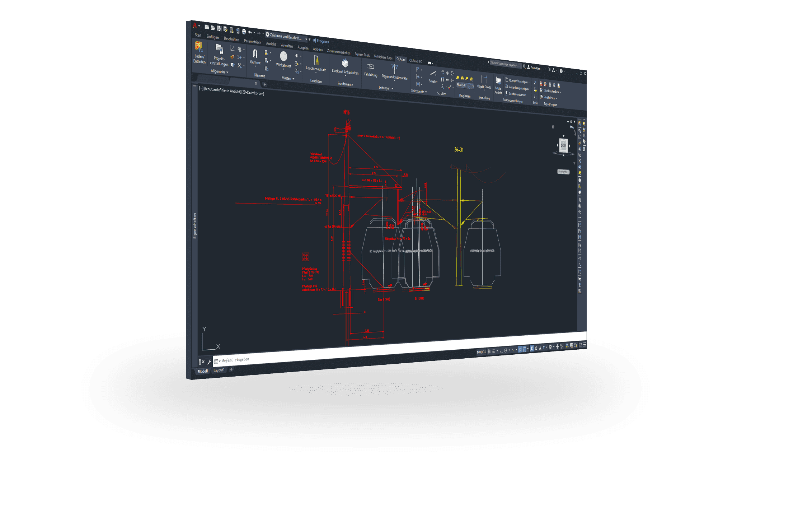
Task: Click the Freigeben share button
Action: click(x=321, y=41)
